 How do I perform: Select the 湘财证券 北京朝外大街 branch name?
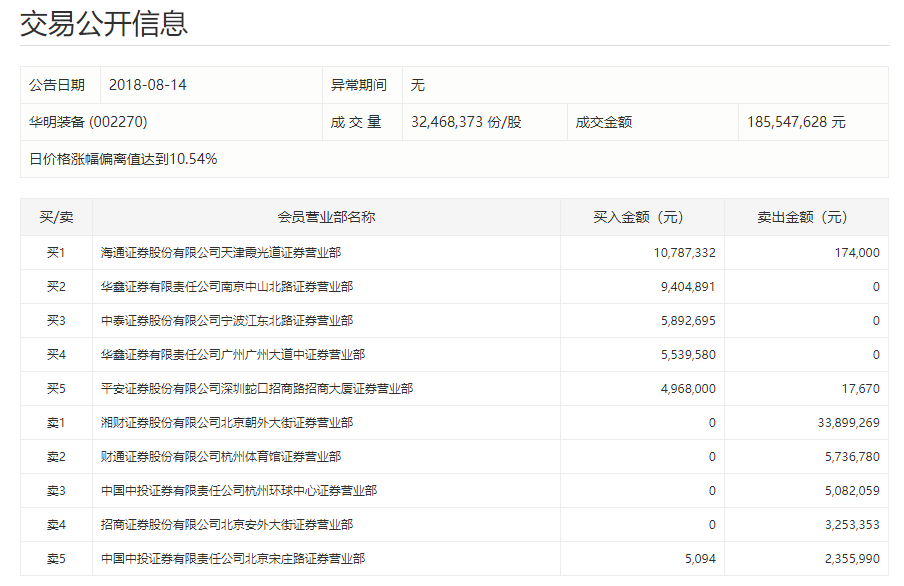coord(227,423)
